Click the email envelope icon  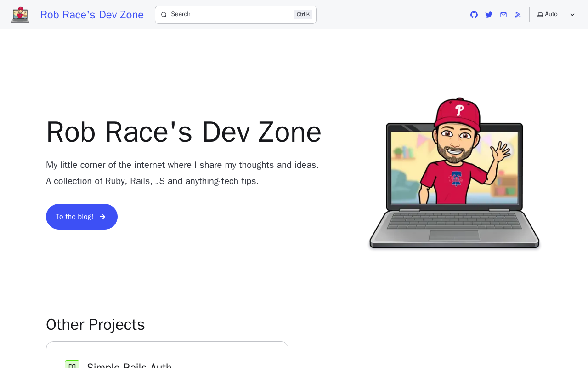[x=503, y=15]
